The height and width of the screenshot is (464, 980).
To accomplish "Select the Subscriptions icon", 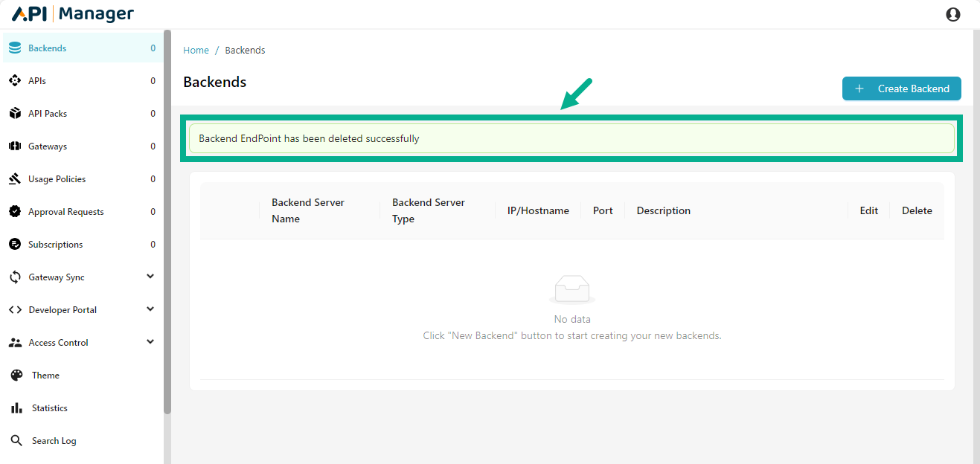I will [16, 244].
